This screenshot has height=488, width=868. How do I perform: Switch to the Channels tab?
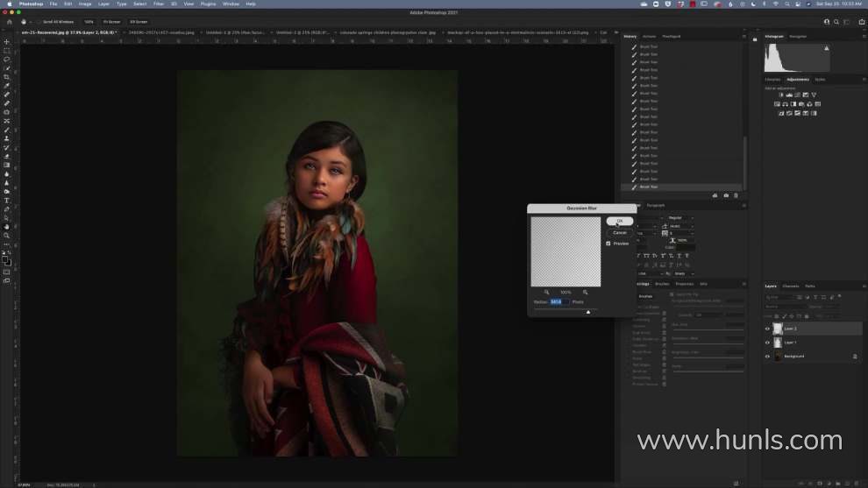[x=791, y=286]
